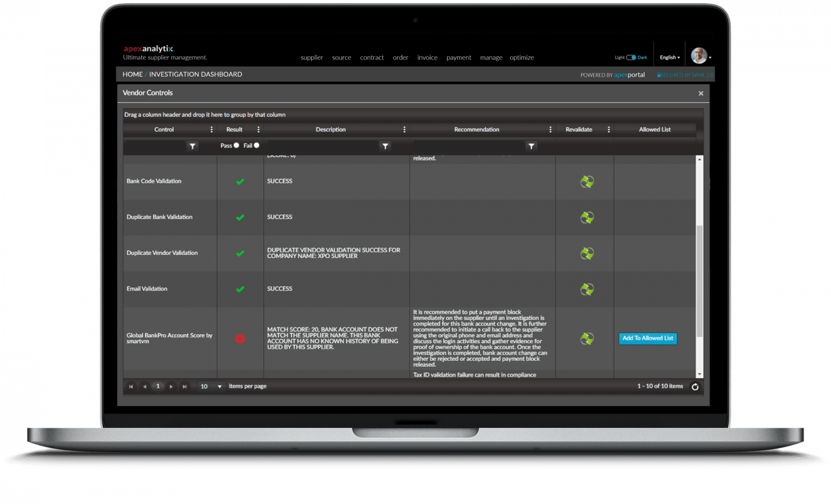Click HOME breadcrumb link
This screenshot has height=504, width=831.
pos(132,74)
